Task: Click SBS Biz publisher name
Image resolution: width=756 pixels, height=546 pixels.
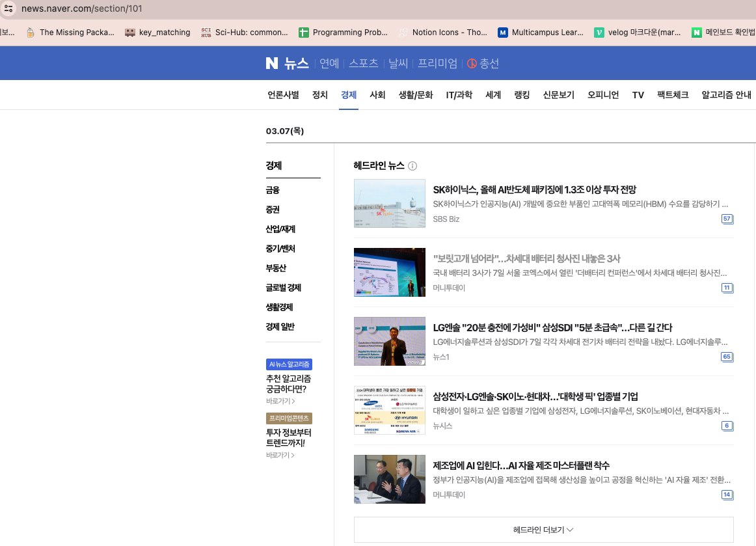Action: 446,219
